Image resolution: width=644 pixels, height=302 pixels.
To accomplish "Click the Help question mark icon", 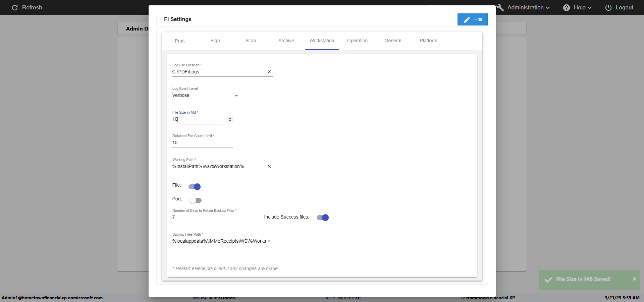I will [x=566, y=7].
